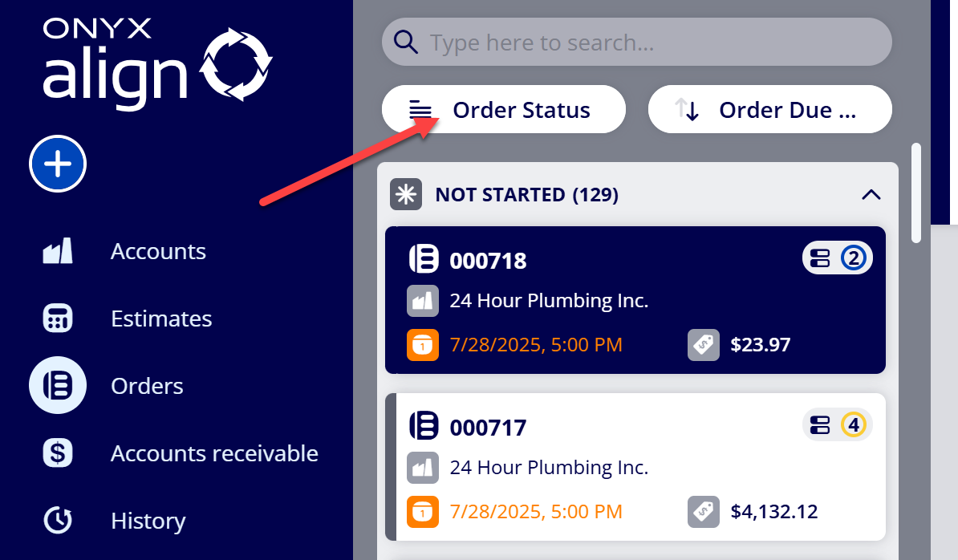The width and height of the screenshot is (958, 560).
Task: Select order 000717 card
Action: pyautogui.click(x=635, y=467)
